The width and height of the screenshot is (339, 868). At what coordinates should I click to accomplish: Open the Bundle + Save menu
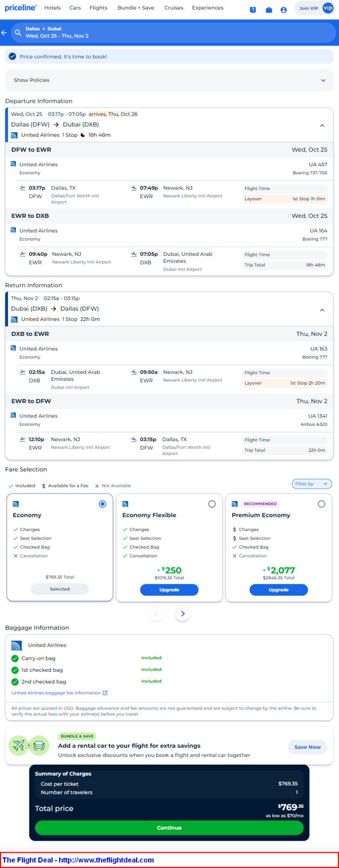click(136, 8)
